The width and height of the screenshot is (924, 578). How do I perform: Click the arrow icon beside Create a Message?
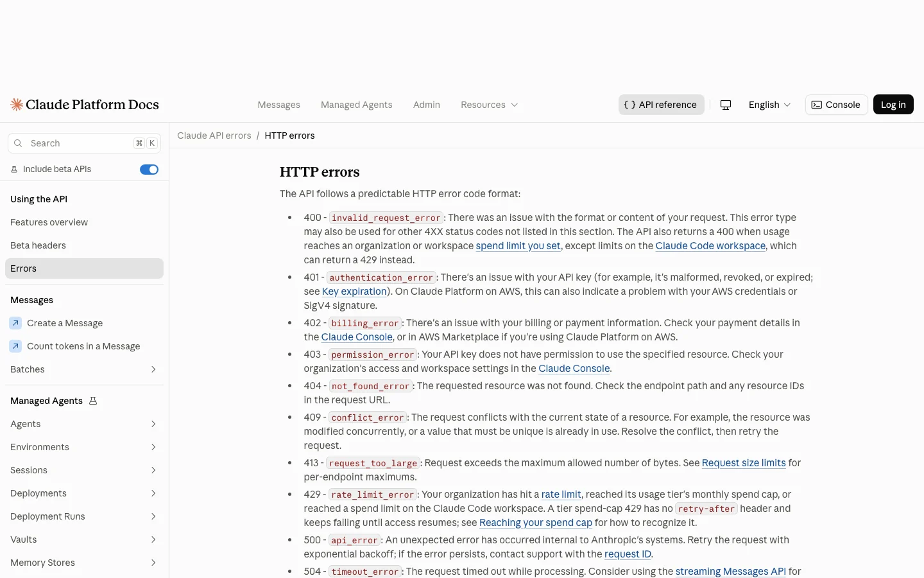[16, 323]
